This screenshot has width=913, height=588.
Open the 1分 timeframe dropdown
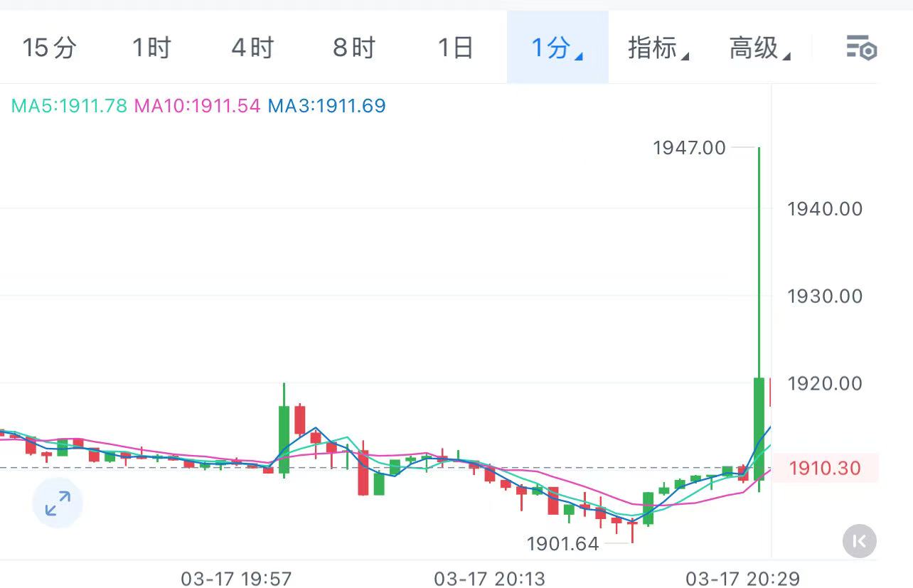[x=557, y=48]
